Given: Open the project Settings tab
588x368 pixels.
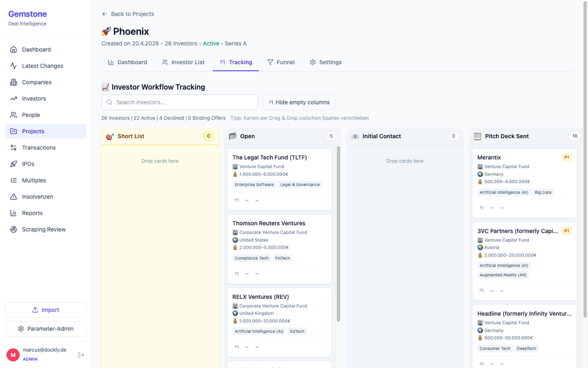Looking at the screenshot, I should pyautogui.click(x=325, y=62).
